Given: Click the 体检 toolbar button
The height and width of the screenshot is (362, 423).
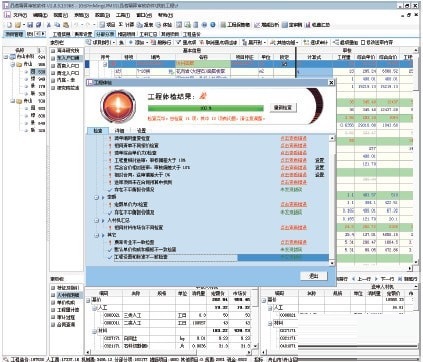Looking at the screenshot, I should 163,25.
